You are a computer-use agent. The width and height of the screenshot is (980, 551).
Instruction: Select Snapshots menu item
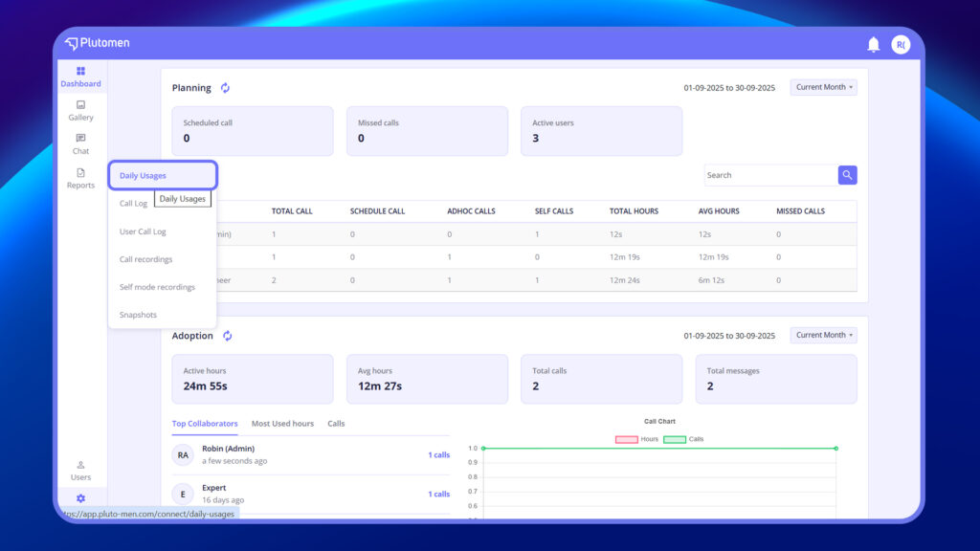point(138,315)
